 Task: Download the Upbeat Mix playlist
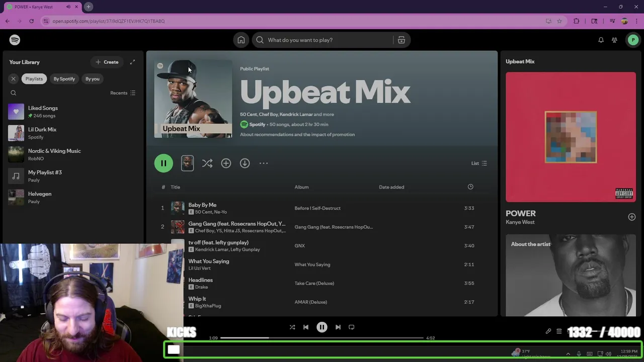coord(245,163)
